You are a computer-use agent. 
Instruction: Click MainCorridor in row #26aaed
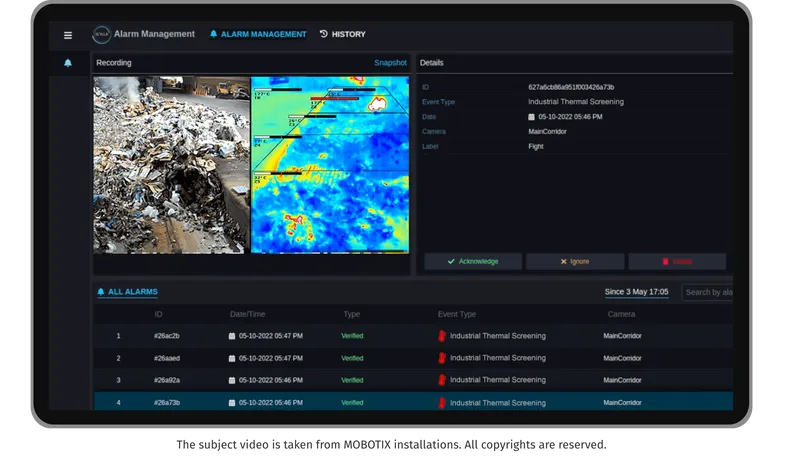[622, 358]
